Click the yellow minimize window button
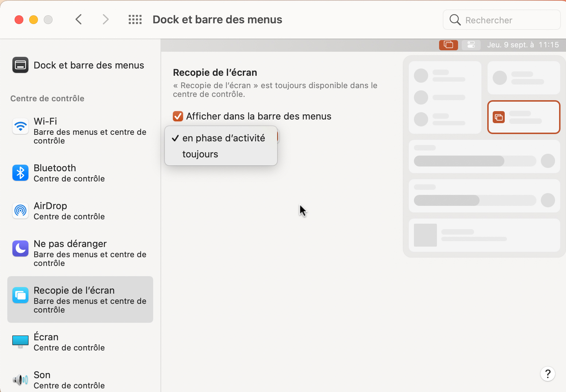Screen dimensions: 566x392 point(34,20)
